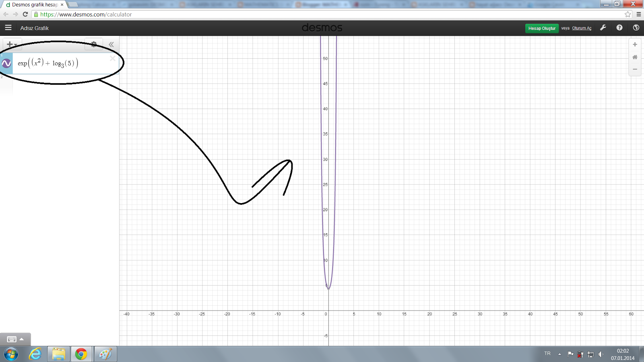Toggle visibility of expression 1's curve
Viewport: 644px width, 362px height.
6,63
